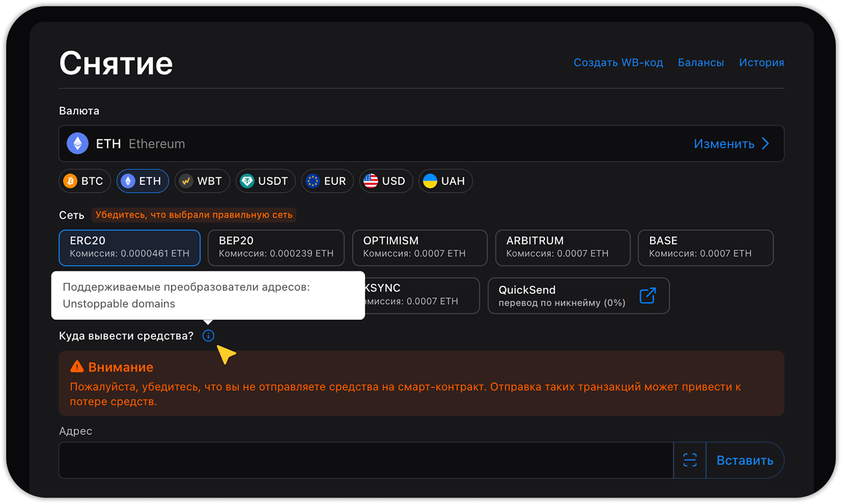842x504 pixels.
Task: Switch network to ARBITRUM
Action: 563,247
